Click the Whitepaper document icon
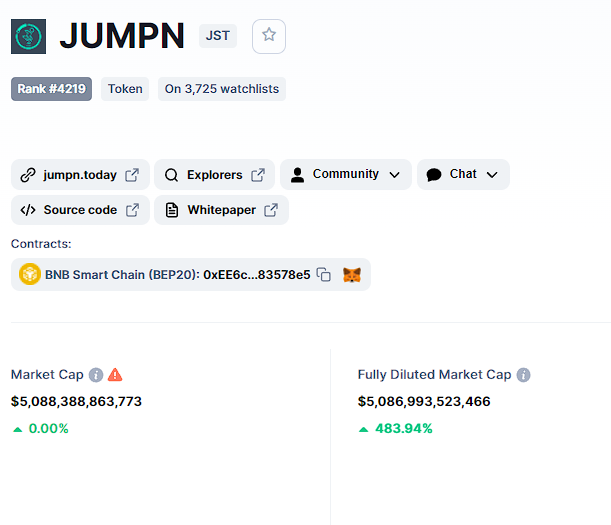Viewport: 611px width, 525px height. [x=172, y=210]
